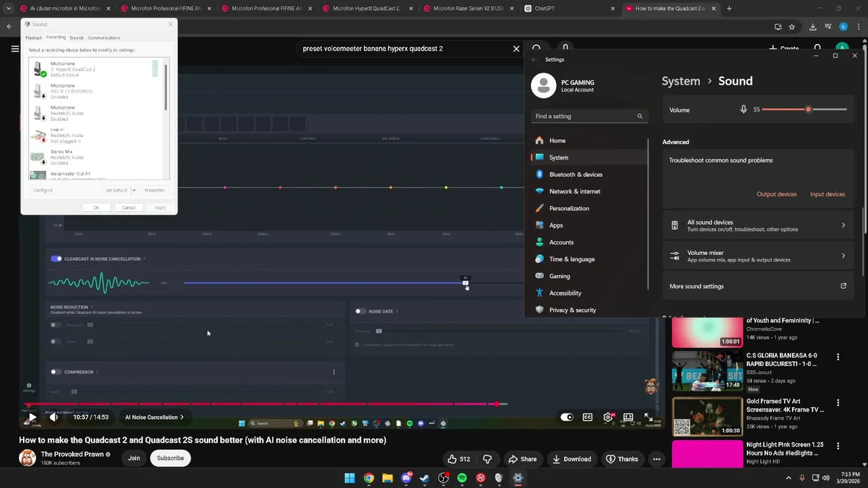Open Personalization in Settings sidebar
The width and height of the screenshot is (868, 488).
[x=589, y=208]
